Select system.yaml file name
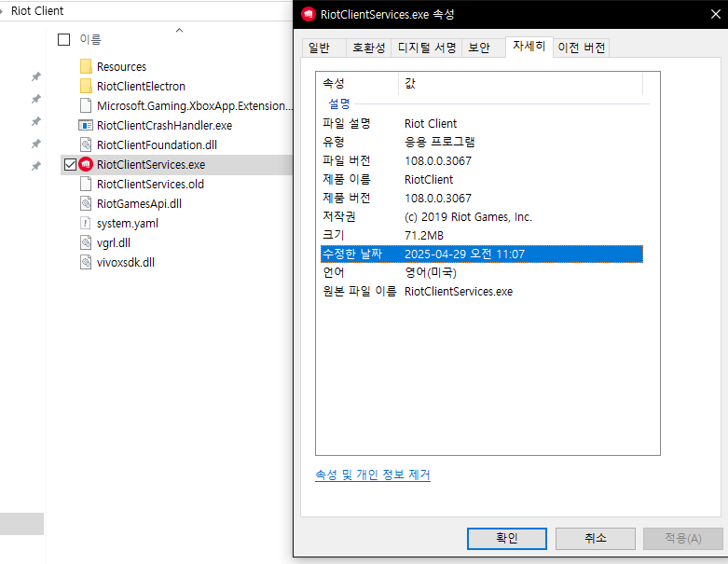 (x=128, y=224)
